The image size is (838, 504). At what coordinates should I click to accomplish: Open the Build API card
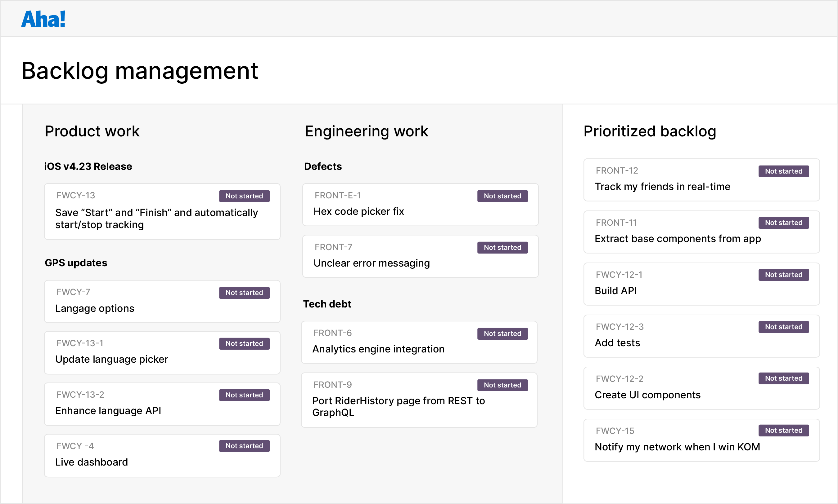click(x=701, y=284)
